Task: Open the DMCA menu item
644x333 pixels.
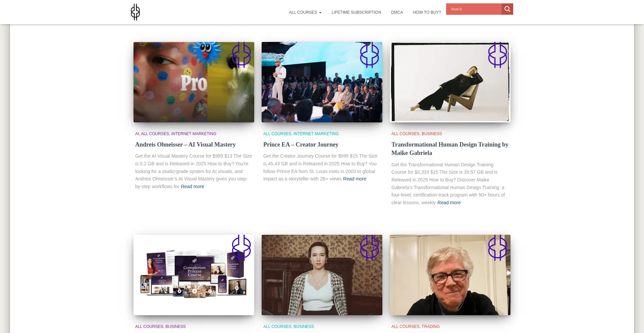Action: pyautogui.click(x=397, y=12)
